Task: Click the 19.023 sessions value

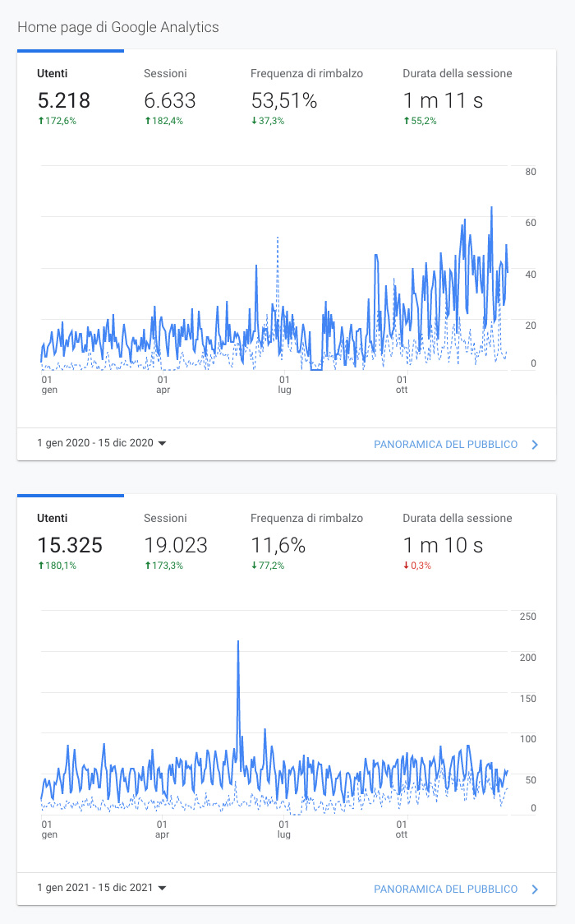Action: pos(176,546)
